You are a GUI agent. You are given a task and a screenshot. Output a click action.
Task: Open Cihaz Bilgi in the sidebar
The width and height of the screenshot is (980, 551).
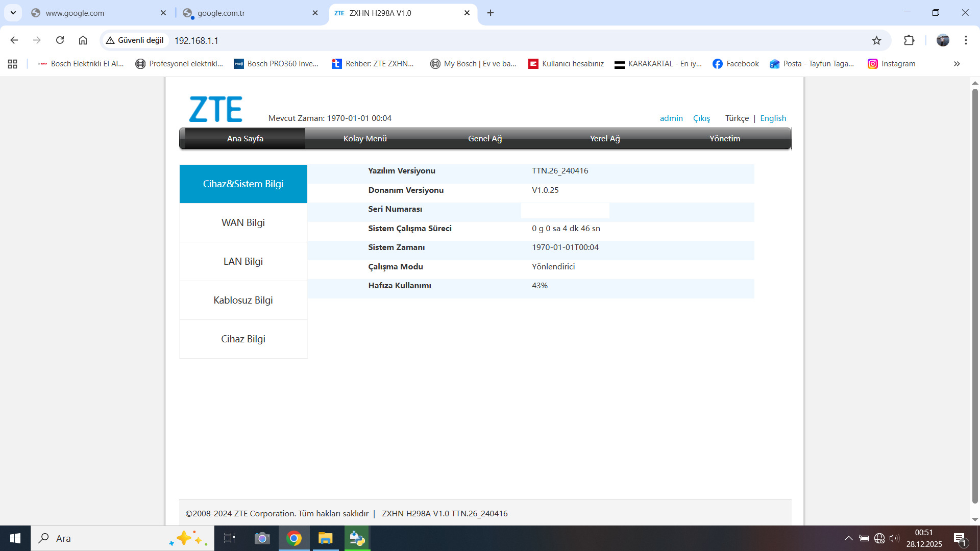coord(243,339)
